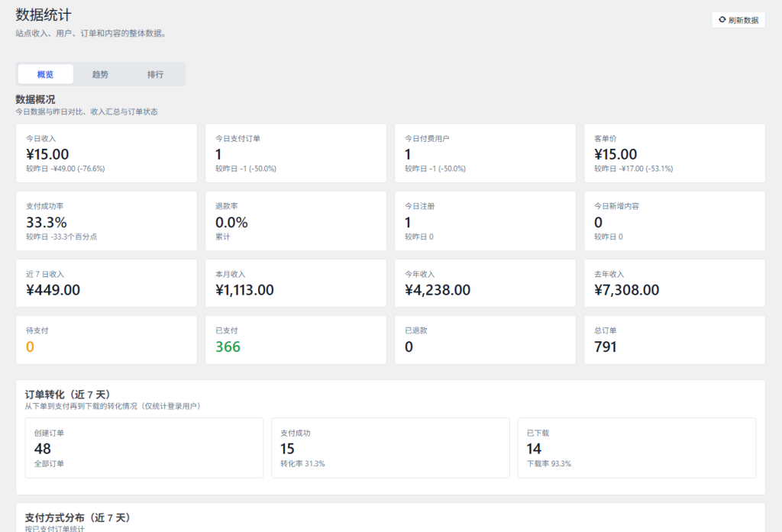Click the 本月收入 ¥1,113.00 card
This screenshot has height=532, width=782.
[x=296, y=283]
